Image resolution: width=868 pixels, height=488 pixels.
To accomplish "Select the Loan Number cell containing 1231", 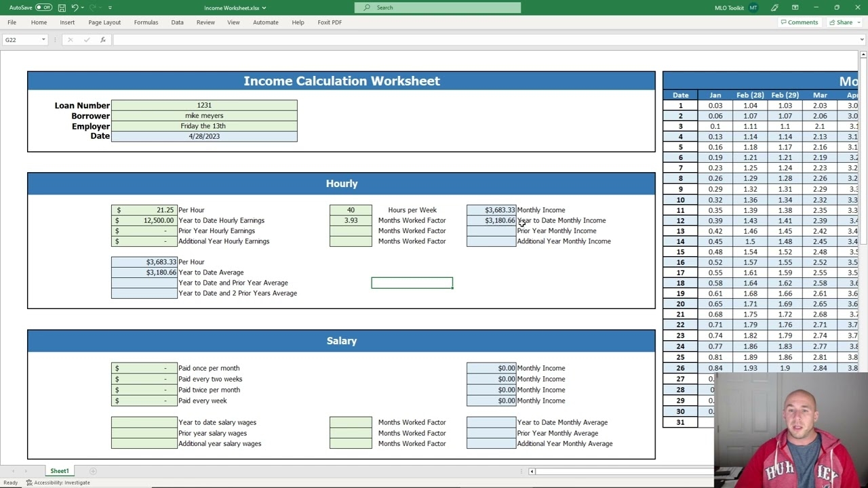I will coord(204,105).
